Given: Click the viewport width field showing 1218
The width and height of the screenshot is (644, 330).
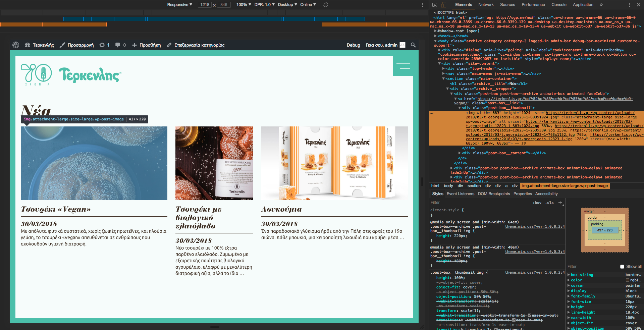Looking at the screenshot, I should [x=205, y=5].
